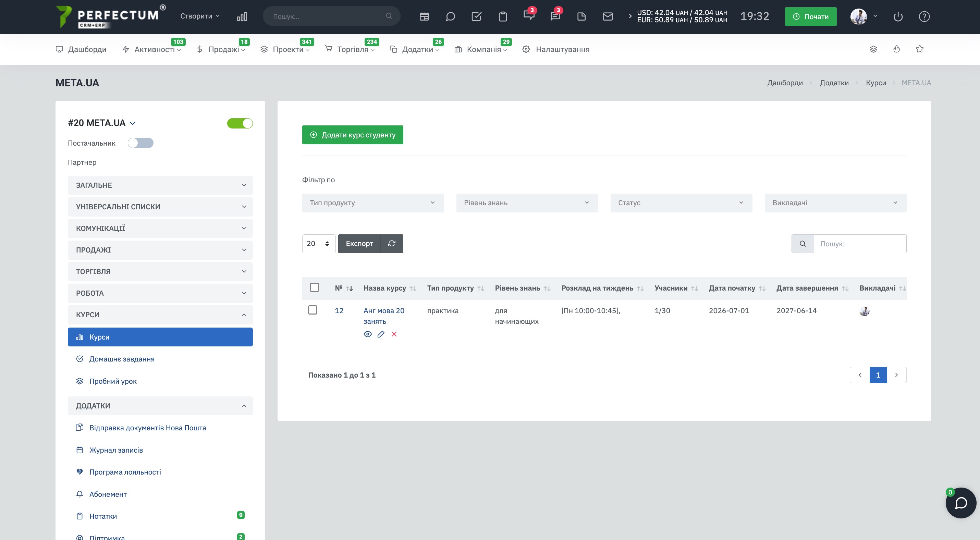This screenshot has width=980, height=540.
Task: View the Анг мова 20 занять course
Action: [367, 334]
